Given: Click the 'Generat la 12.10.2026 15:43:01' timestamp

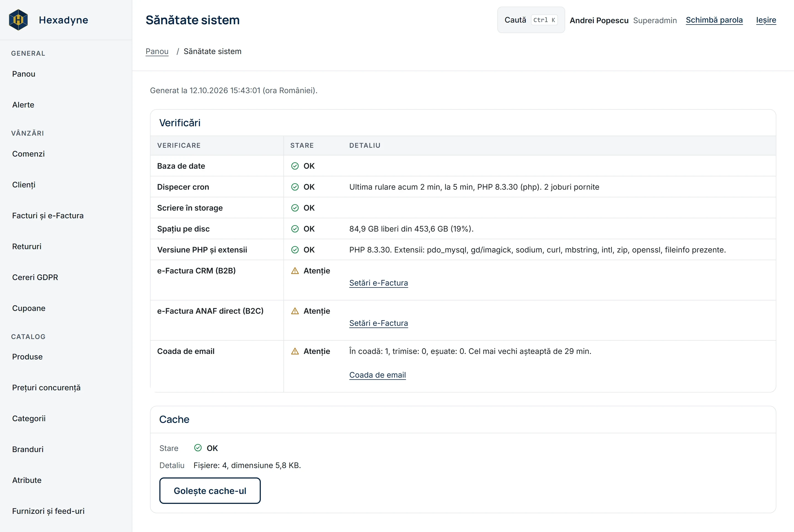Looking at the screenshot, I should [234, 91].
